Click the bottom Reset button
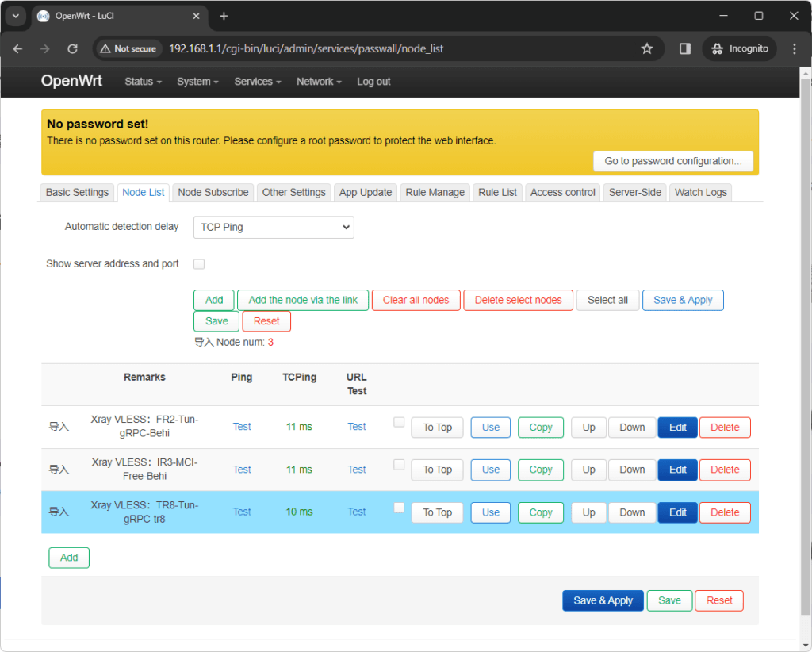Screen dimensions: 812x652 point(718,600)
